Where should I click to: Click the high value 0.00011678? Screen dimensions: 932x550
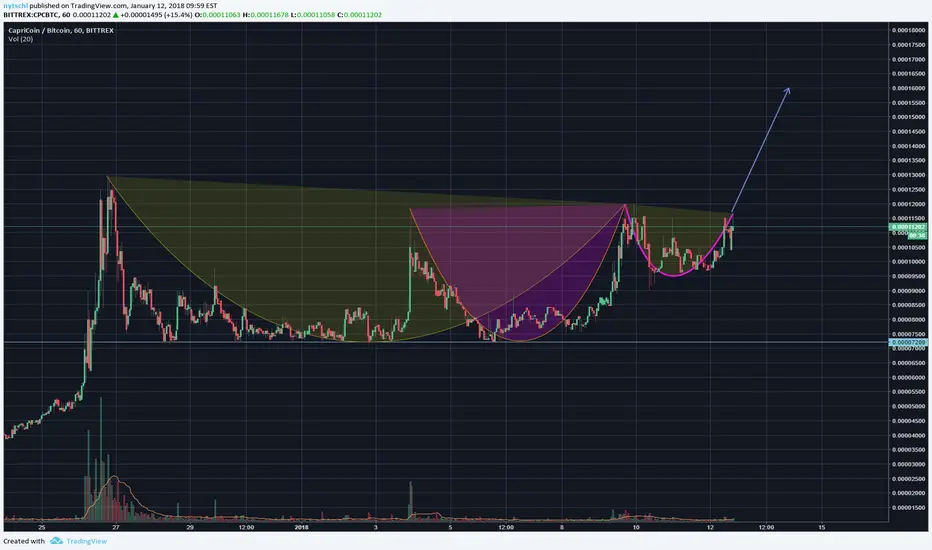click(x=269, y=14)
